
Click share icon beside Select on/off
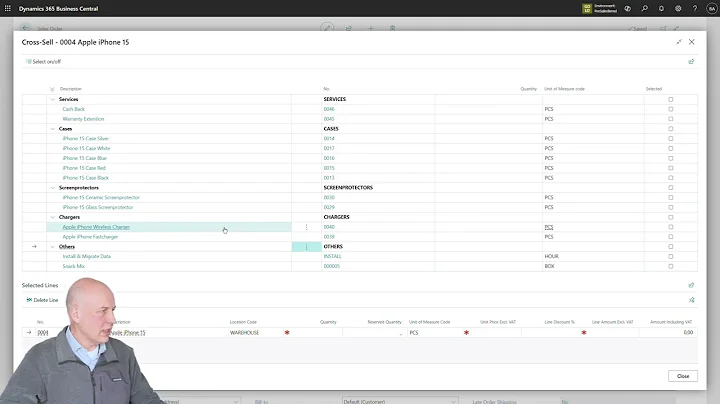pos(691,62)
